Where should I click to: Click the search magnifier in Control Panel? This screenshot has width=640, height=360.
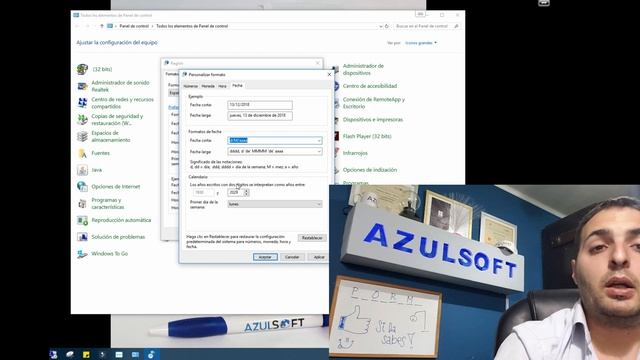(x=456, y=26)
